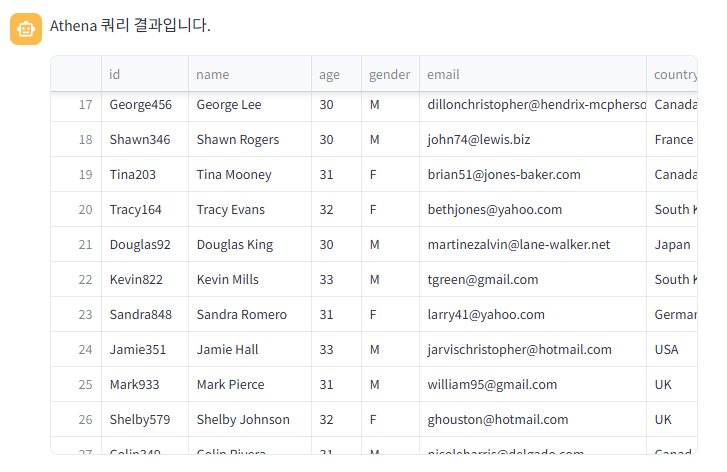Select the Japan country cell
The image size is (727, 472).
tap(672, 244)
